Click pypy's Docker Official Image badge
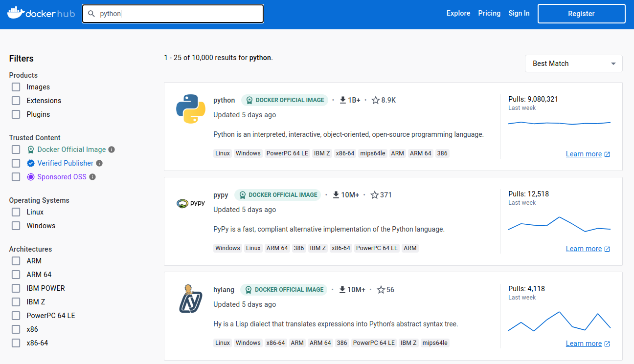This screenshot has height=364, width=634. (x=278, y=194)
